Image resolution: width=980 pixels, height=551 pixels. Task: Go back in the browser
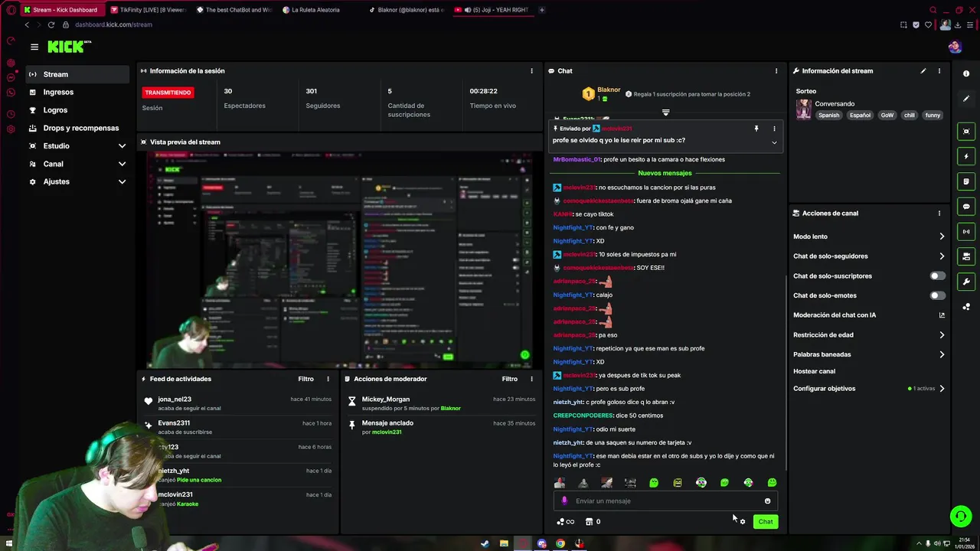[27, 24]
